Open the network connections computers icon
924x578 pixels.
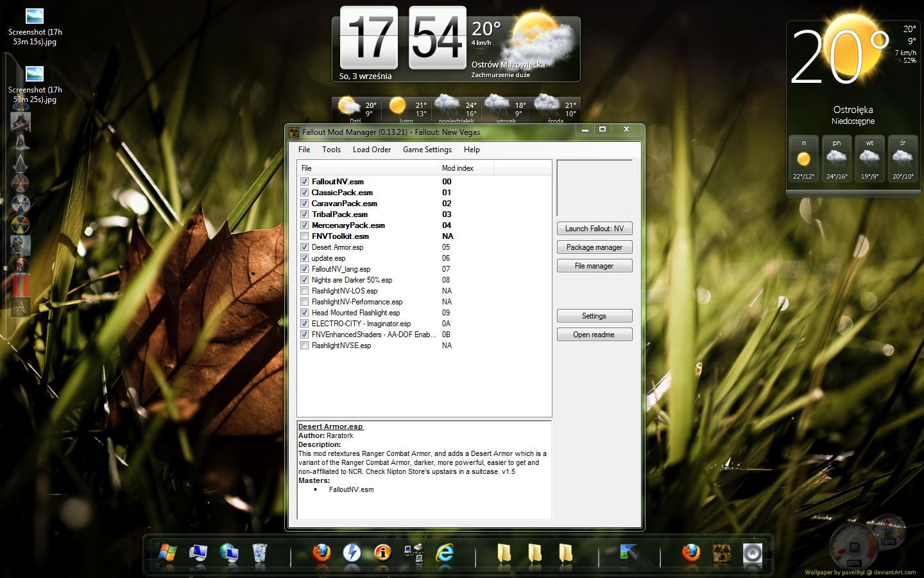(413, 552)
